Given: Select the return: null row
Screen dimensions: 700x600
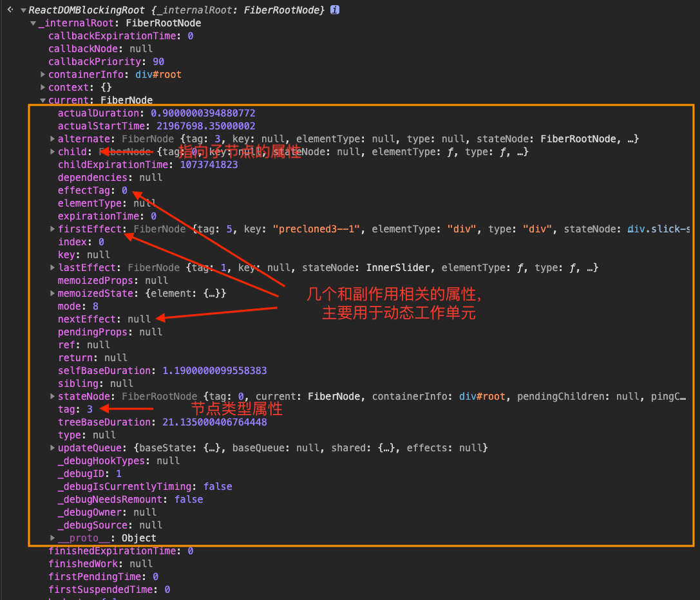Looking at the screenshot, I should click(x=93, y=358).
